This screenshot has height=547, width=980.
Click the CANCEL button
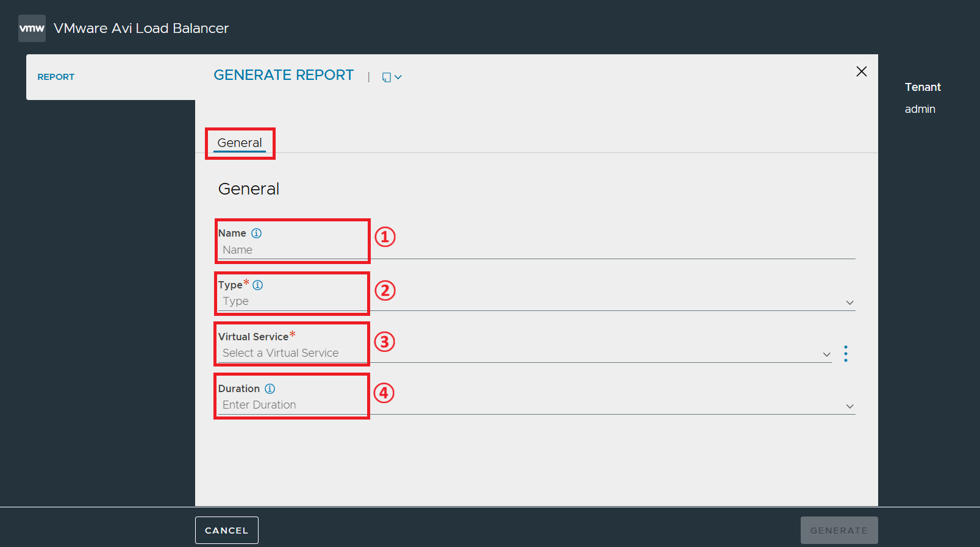227,530
